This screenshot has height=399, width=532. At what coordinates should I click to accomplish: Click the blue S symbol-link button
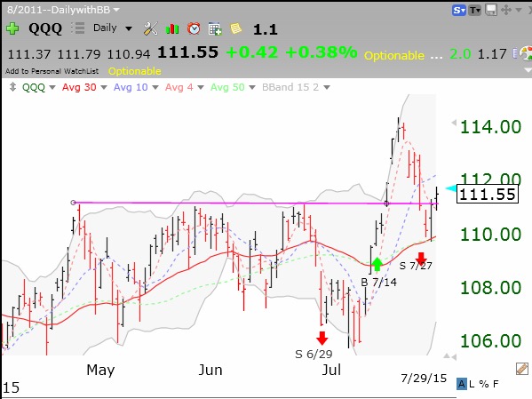(459, 10)
